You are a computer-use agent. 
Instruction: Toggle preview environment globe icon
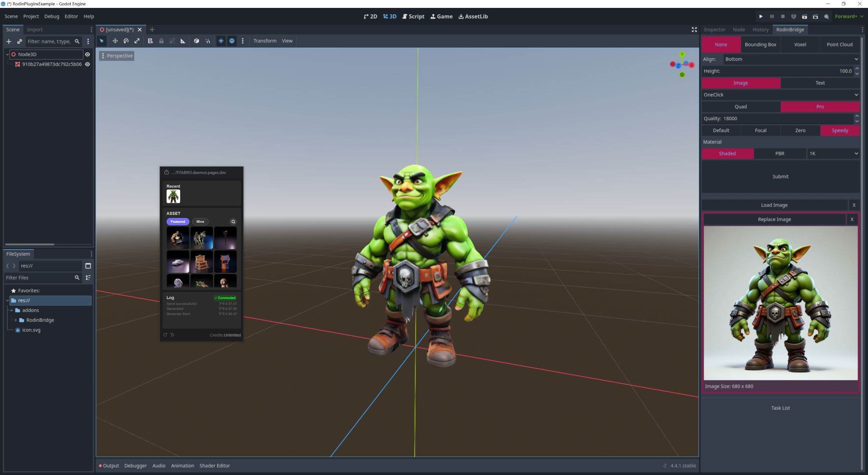232,41
